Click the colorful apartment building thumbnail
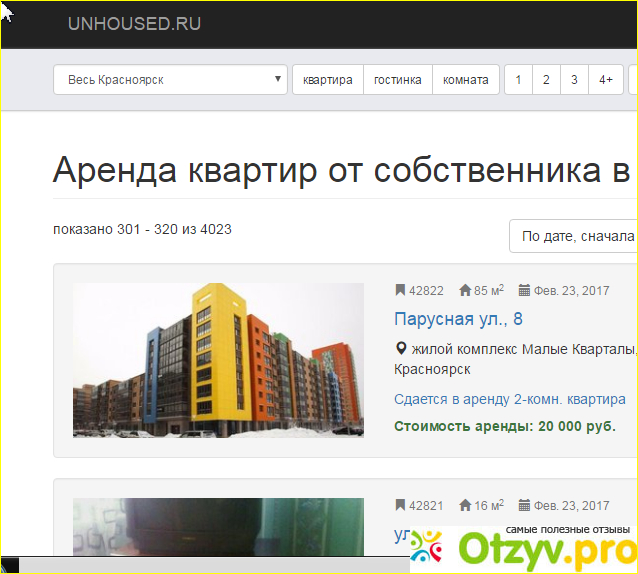 pos(218,360)
